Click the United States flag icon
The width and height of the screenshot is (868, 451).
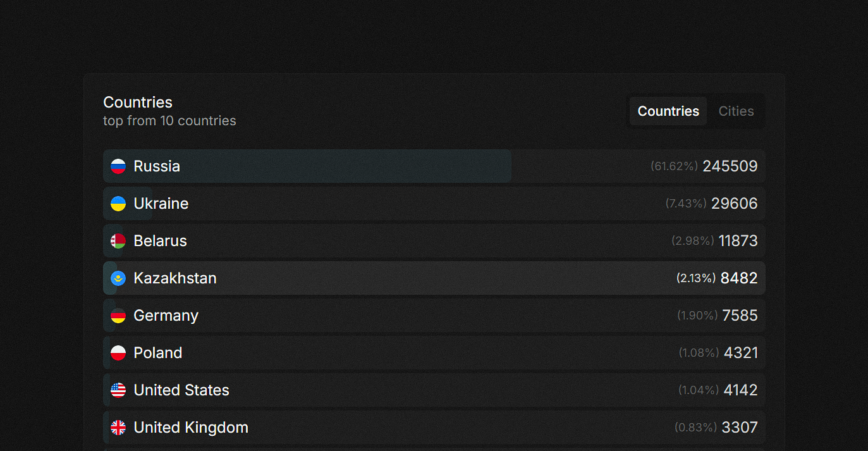pyautogui.click(x=118, y=390)
